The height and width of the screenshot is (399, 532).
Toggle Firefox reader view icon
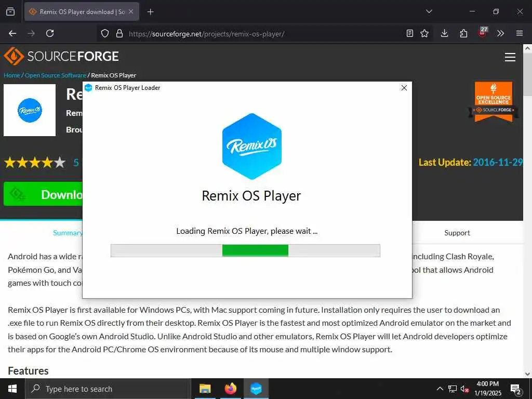point(410,33)
